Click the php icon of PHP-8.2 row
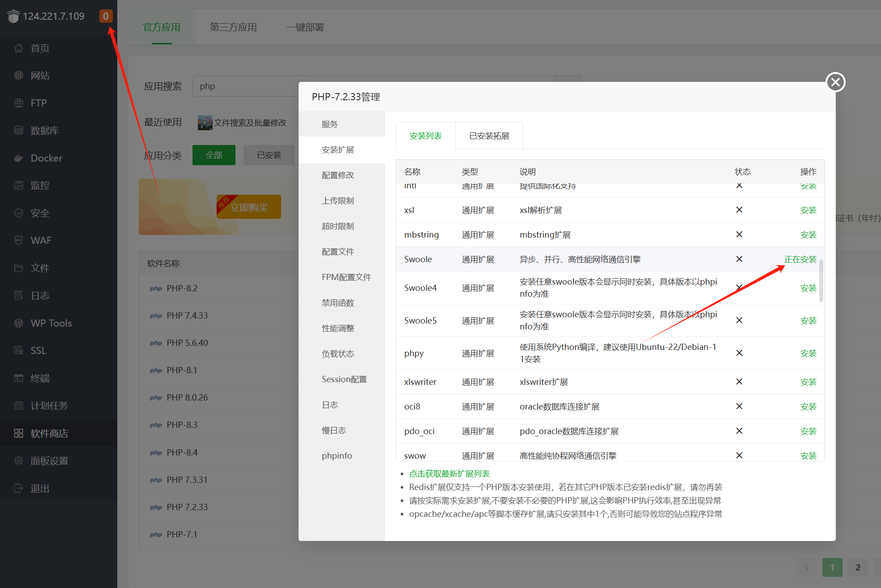Image resolution: width=881 pixels, height=588 pixels. (x=156, y=289)
